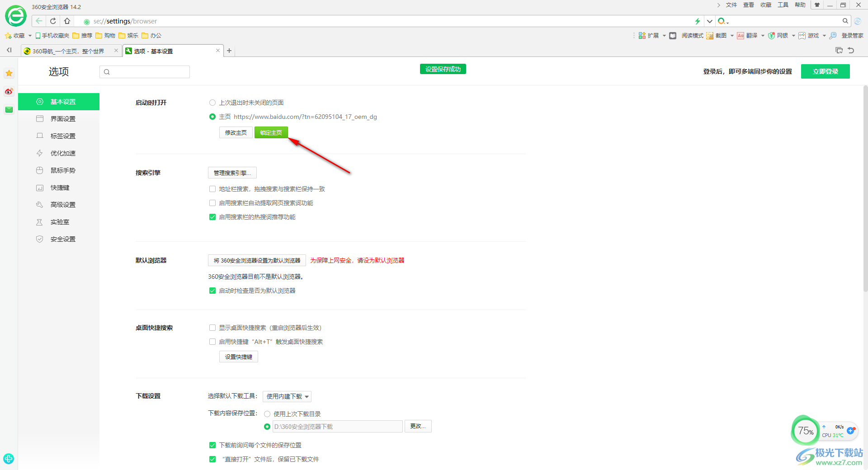This screenshot has width=868, height=470.
Task: Click the 网银 online banking tool
Action: (x=778, y=35)
